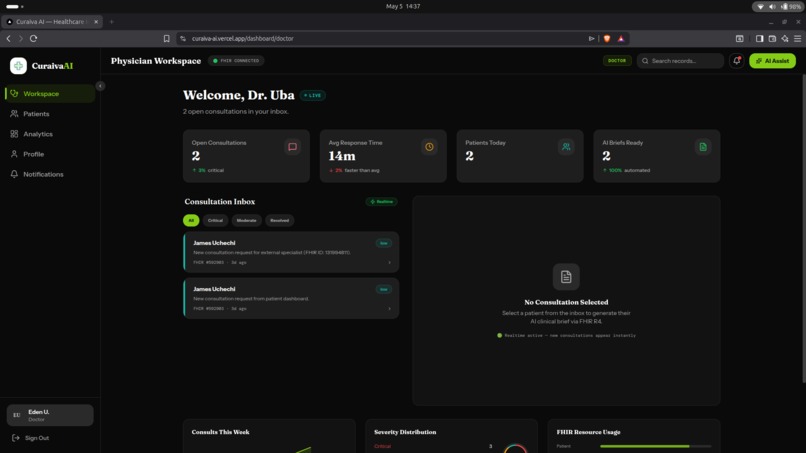This screenshot has width=806, height=453.
Task: Click the Realtime indicator badge
Action: [381, 202]
